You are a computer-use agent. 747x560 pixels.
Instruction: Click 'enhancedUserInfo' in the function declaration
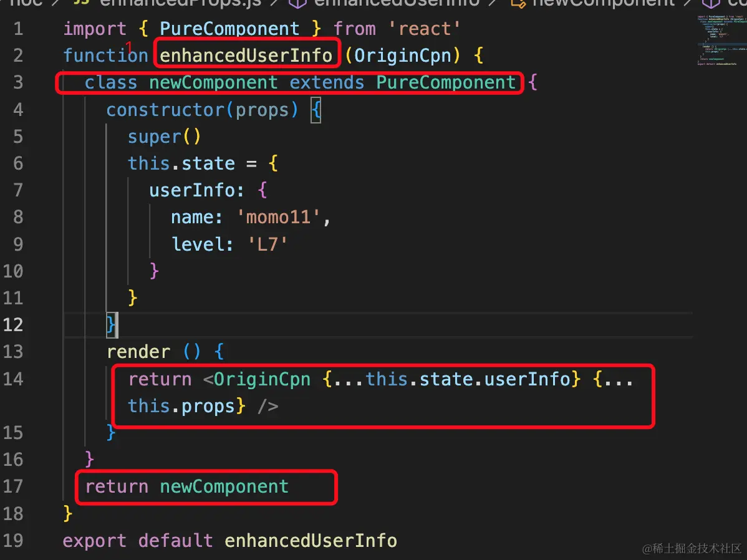click(x=246, y=56)
